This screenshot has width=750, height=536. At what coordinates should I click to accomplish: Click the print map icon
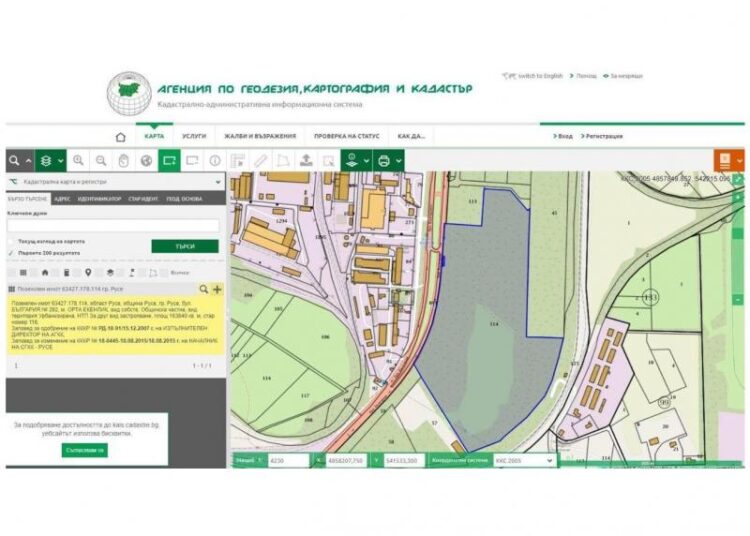click(x=384, y=161)
